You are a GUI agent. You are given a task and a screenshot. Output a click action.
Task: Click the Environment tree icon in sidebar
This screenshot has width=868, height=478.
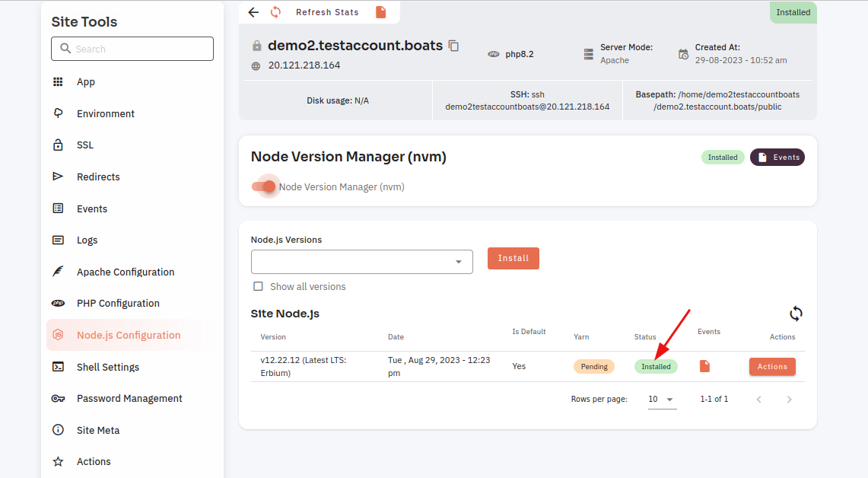coord(58,113)
